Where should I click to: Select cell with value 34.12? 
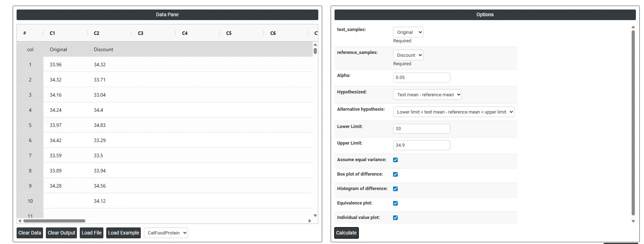pyautogui.click(x=109, y=201)
